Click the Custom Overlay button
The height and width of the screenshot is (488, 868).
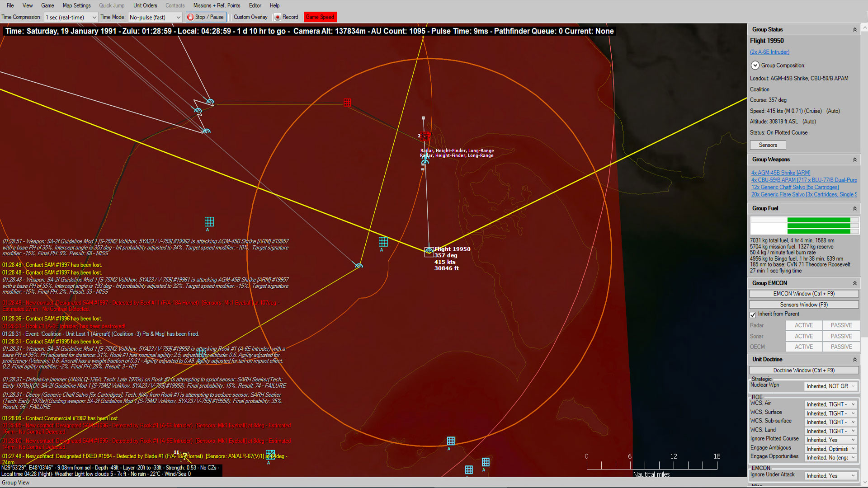[x=250, y=17]
